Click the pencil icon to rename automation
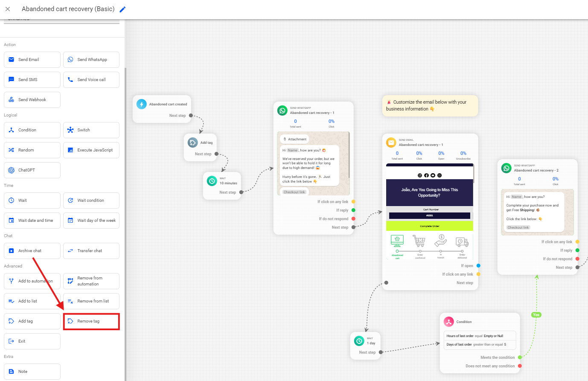This screenshot has width=588, height=381. pyautogui.click(x=122, y=9)
